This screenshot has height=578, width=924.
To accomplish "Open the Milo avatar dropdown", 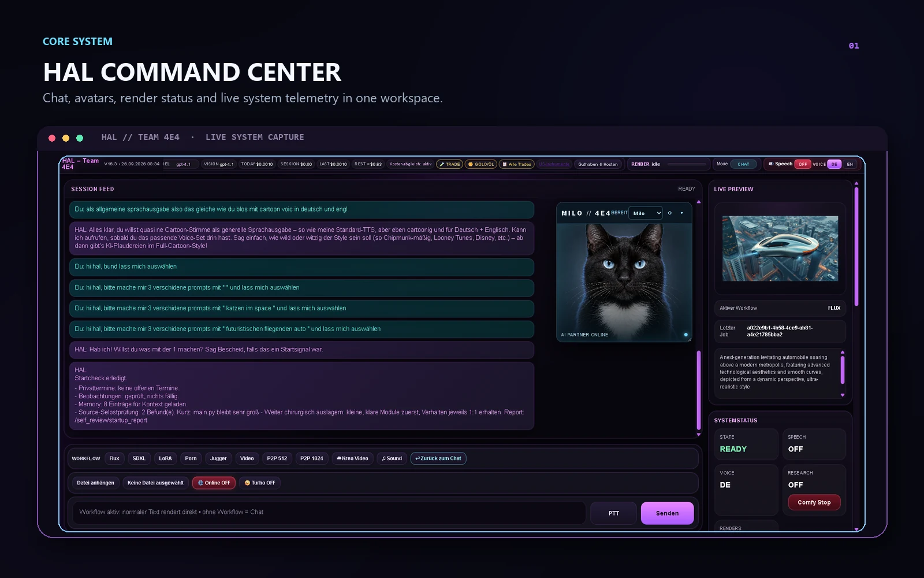I will (x=646, y=213).
